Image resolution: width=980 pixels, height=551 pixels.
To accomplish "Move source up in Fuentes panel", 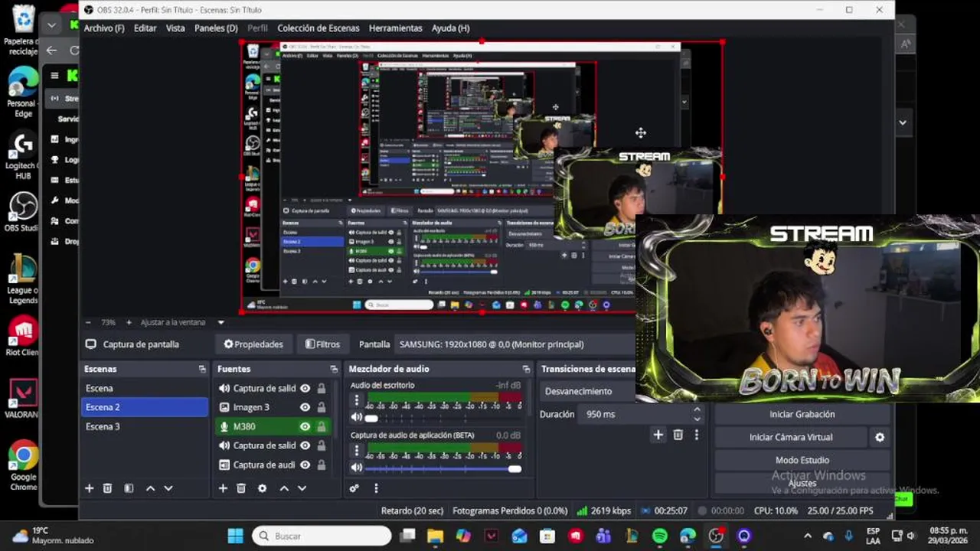I will (284, 488).
